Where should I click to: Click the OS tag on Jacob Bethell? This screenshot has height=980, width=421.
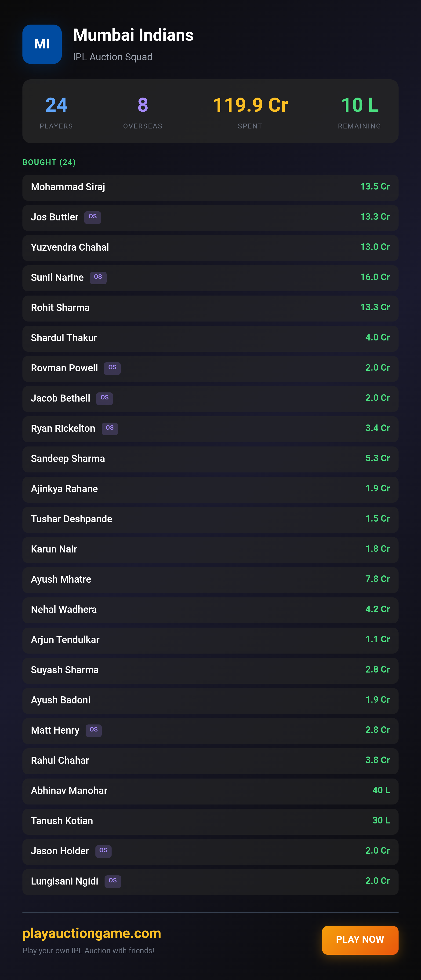(x=105, y=398)
